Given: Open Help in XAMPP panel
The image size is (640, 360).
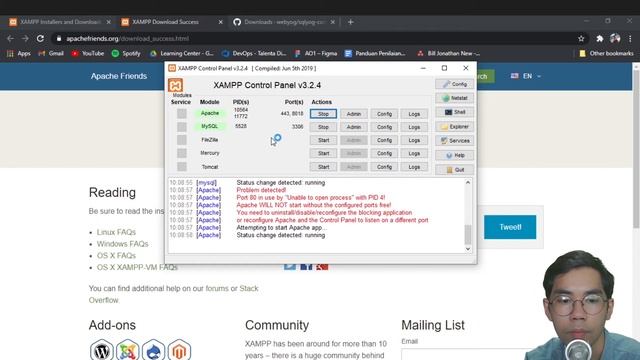Looking at the screenshot, I should pos(454,155).
